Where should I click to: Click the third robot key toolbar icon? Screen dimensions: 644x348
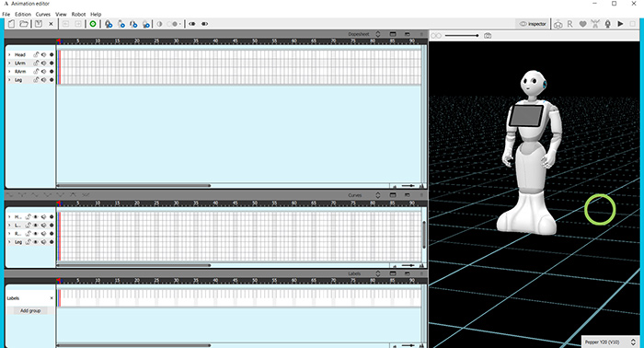[133, 24]
